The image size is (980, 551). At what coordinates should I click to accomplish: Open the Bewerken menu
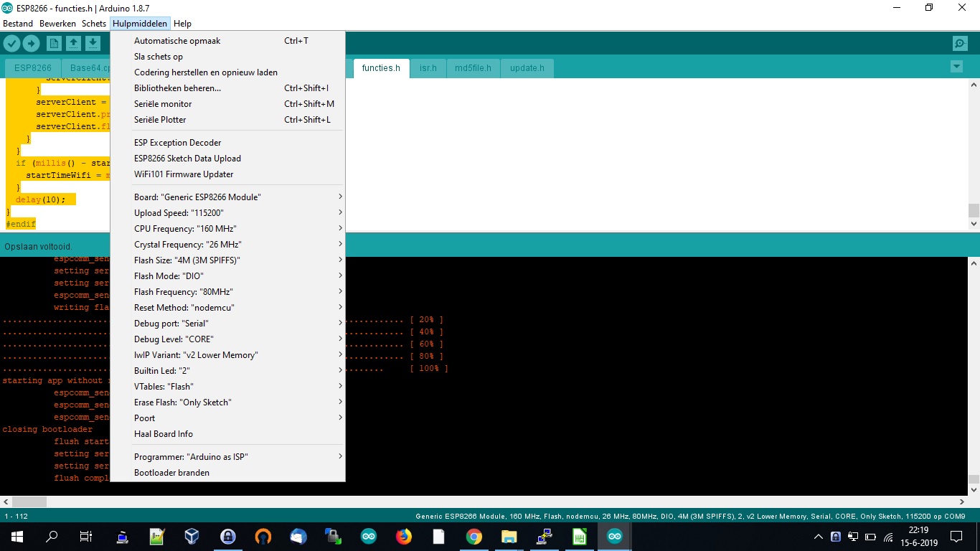(57, 24)
